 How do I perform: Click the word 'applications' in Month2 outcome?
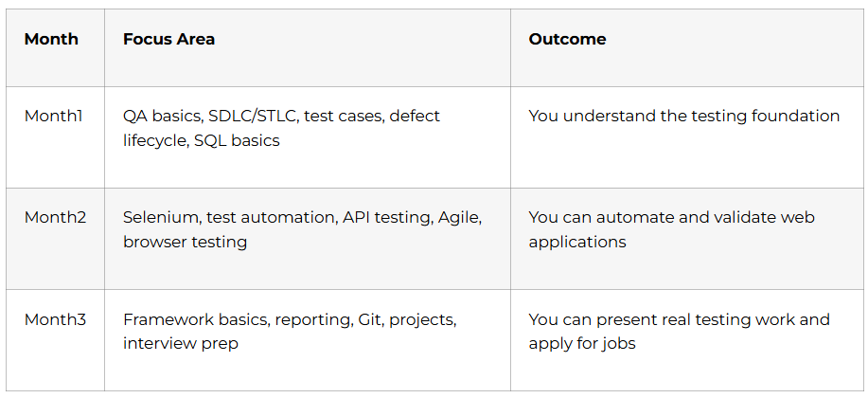click(x=577, y=242)
